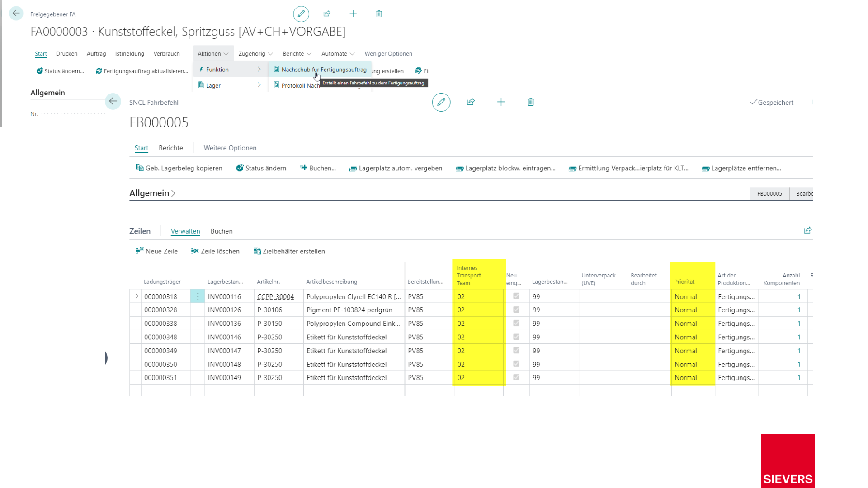This screenshot has width=868, height=488.
Task: Expand Allgemein section in Fahrbefehl
Action: [x=152, y=193]
